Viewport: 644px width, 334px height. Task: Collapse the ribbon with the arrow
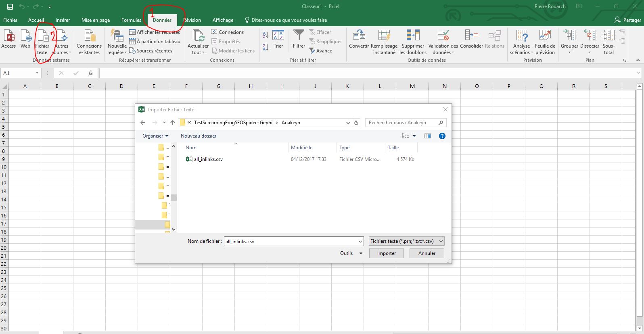638,60
